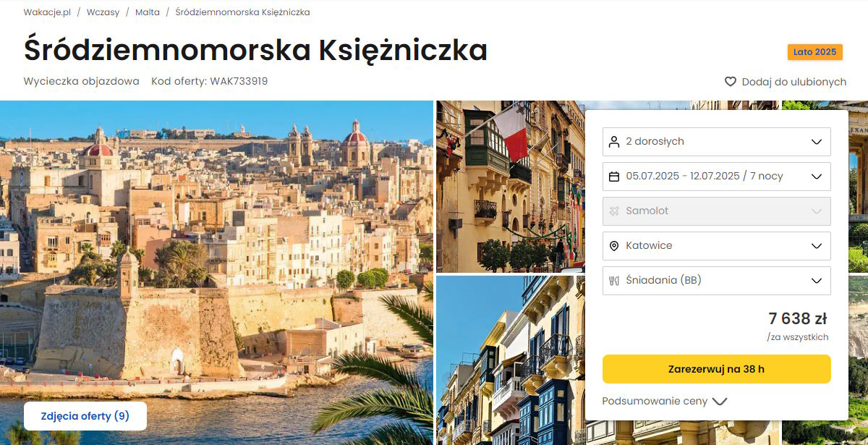Go to Wczasy breadcrumb
This screenshot has height=445, width=868.
coord(103,12)
